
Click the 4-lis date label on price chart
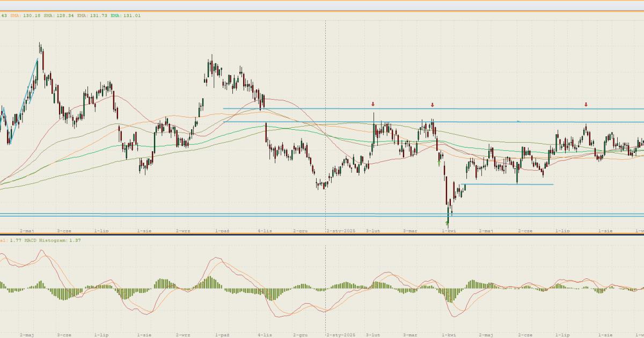coord(265,231)
